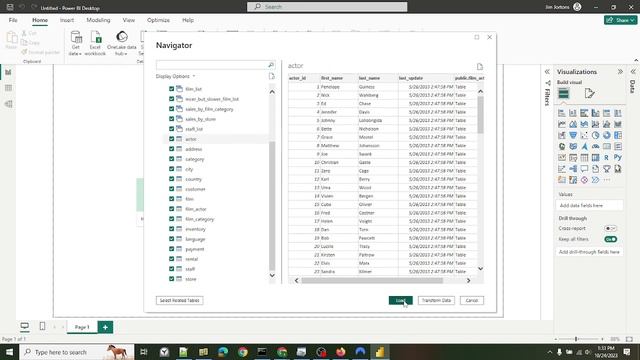Image resolution: width=640 pixels, height=360 pixels.
Task: Click the Navigator search field
Action: 211,65
